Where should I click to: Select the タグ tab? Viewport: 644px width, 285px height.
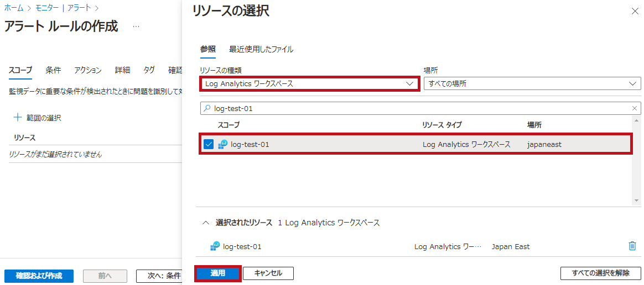pos(149,70)
